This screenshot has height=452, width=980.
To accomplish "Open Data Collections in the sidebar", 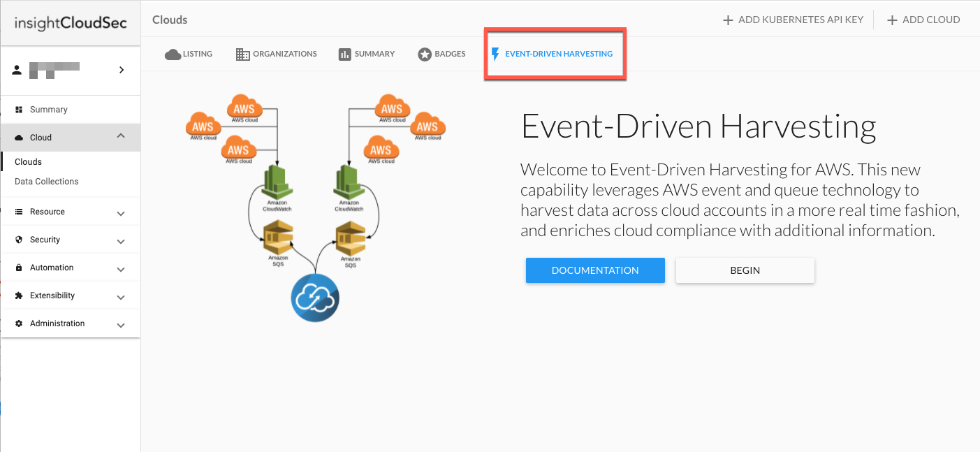I will tap(47, 181).
